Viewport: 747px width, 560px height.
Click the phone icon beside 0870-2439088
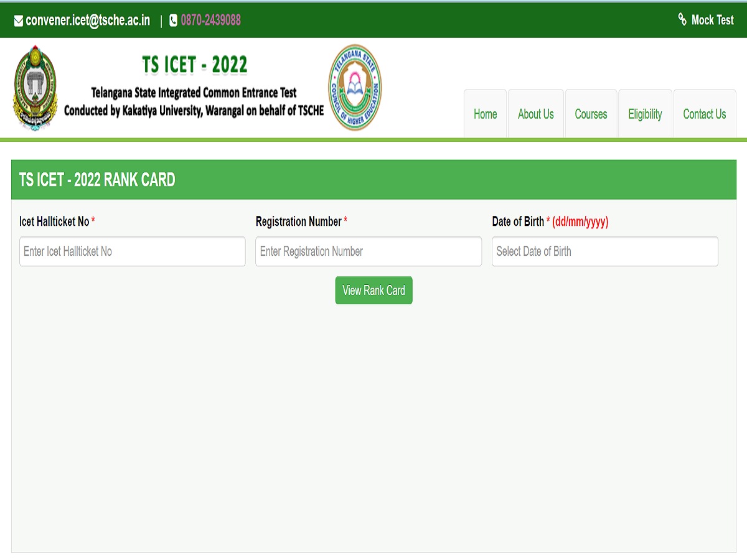[x=174, y=21]
